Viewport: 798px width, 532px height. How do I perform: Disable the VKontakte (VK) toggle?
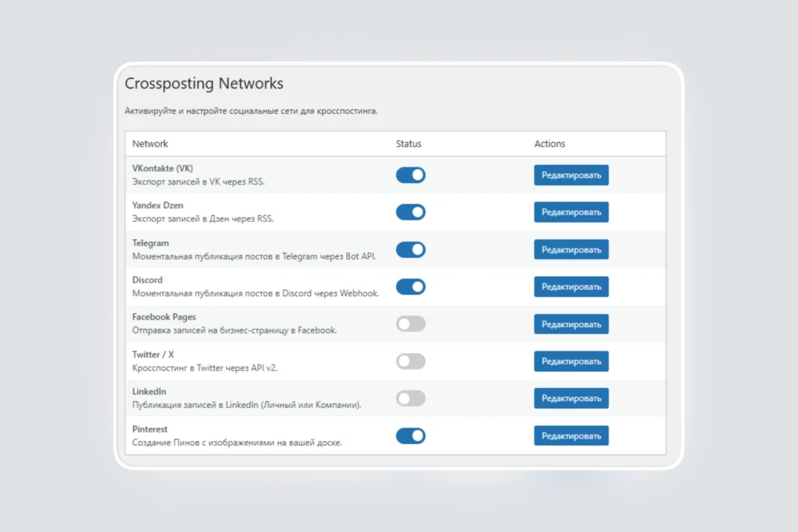410,175
